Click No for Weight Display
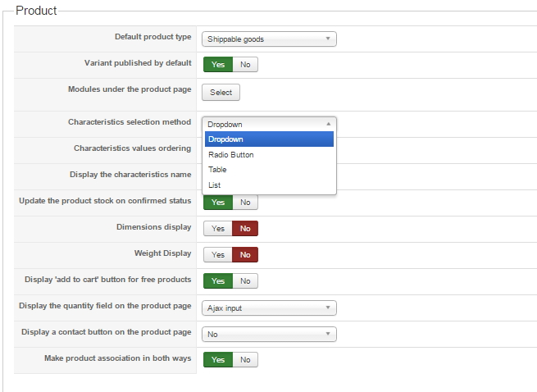 coord(245,255)
